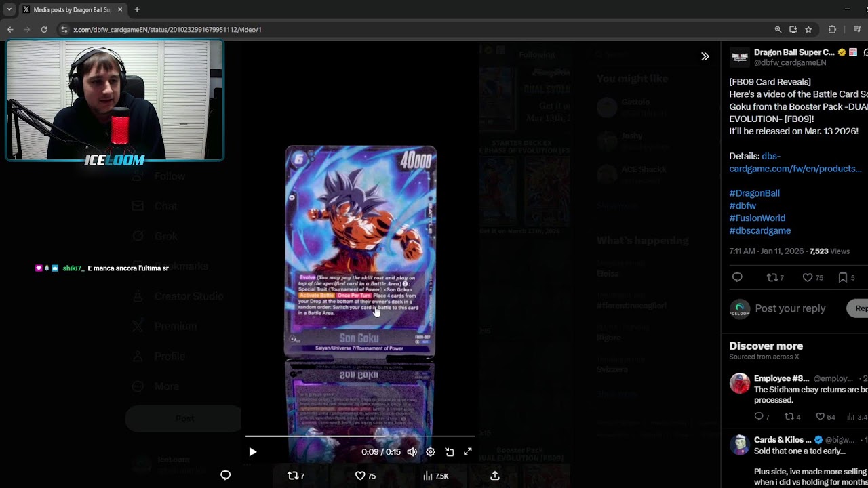Repost icon with 7 in detail panel
This screenshot has height=488, width=868.
click(775, 277)
